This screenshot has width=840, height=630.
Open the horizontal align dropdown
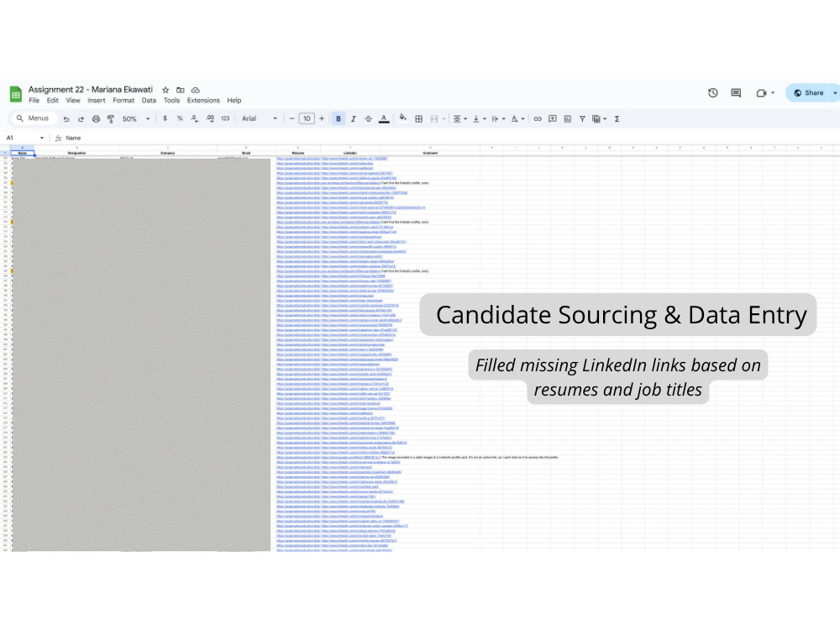tap(460, 119)
